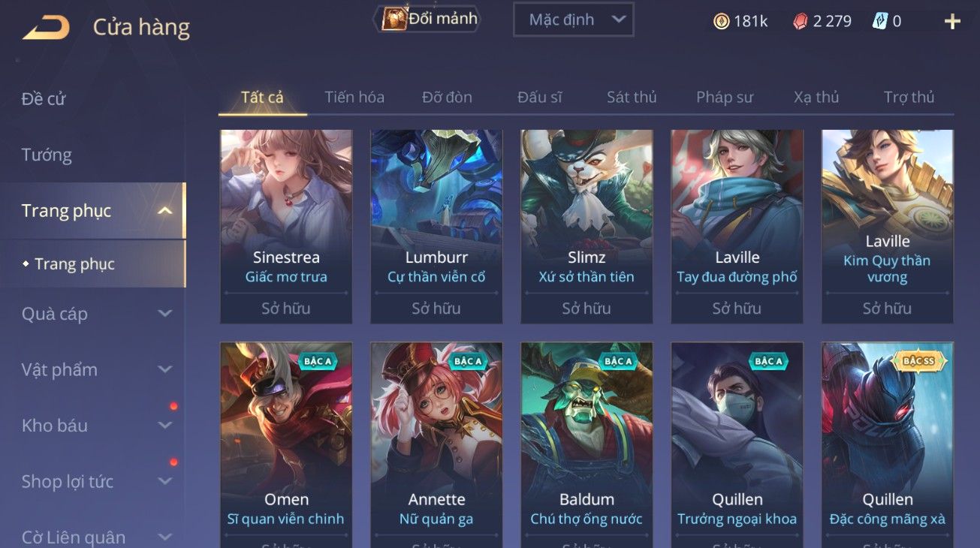Collapse the Trang phục sidebar section

point(165,211)
